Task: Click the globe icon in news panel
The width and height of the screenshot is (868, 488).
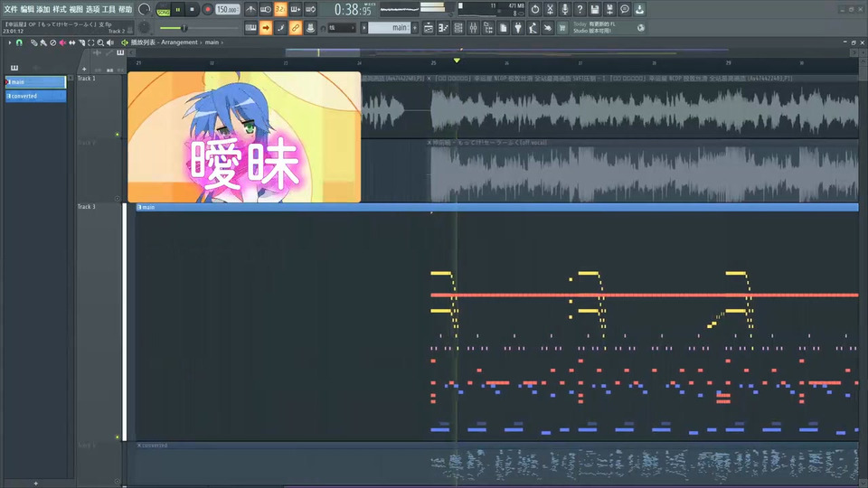Action: pyautogui.click(x=641, y=28)
